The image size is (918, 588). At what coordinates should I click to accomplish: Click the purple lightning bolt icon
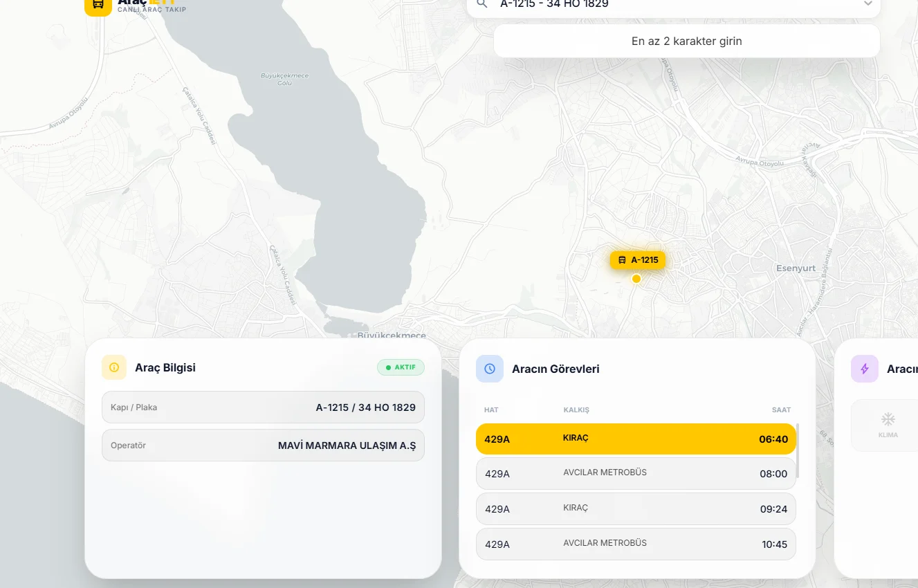click(x=864, y=369)
